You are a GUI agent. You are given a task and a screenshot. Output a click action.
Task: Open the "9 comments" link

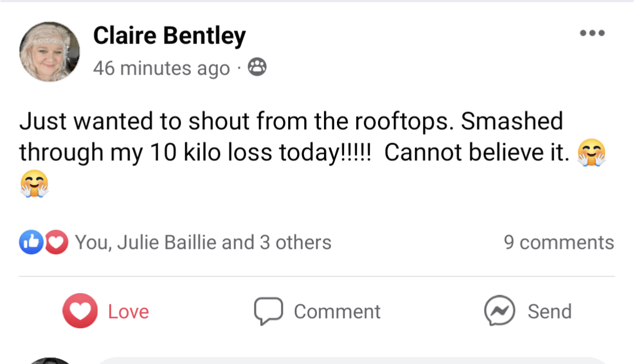click(558, 242)
